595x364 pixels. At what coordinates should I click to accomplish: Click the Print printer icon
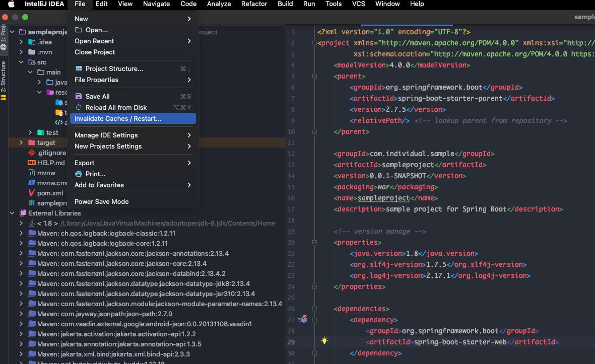79,174
